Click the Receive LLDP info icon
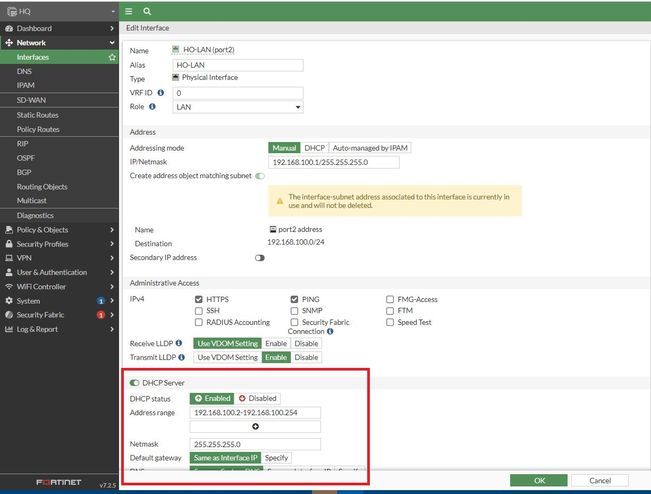The width and height of the screenshot is (651, 494). pyautogui.click(x=179, y=343)
